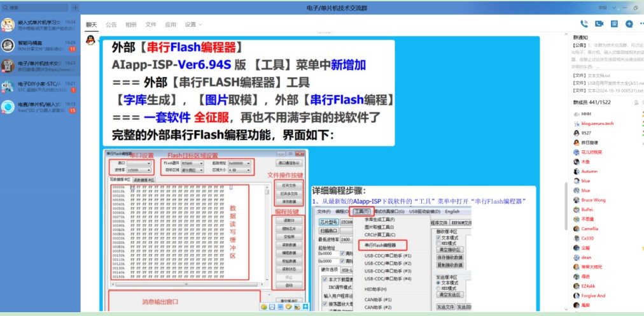Click the avatar of member HHH
Viewport: 644px width, 316px height.
pyautogui.click(x=577, y=114)
